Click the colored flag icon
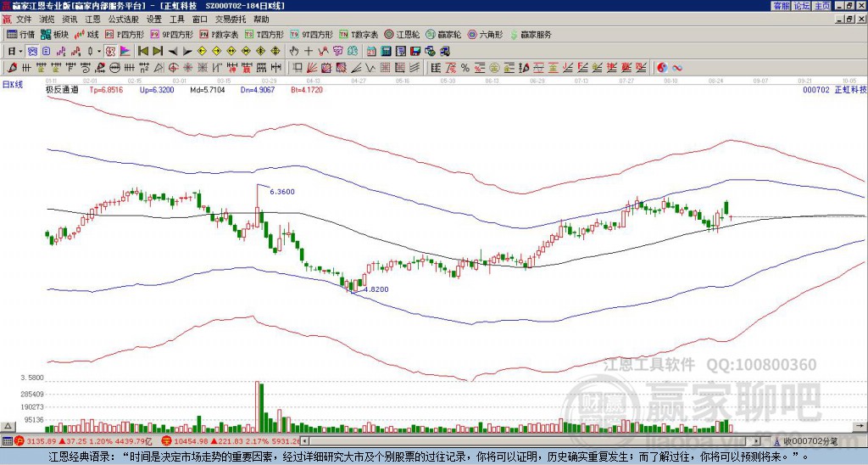Image resolution: width=868 pixels, height=465 pixels. (125, 52)
